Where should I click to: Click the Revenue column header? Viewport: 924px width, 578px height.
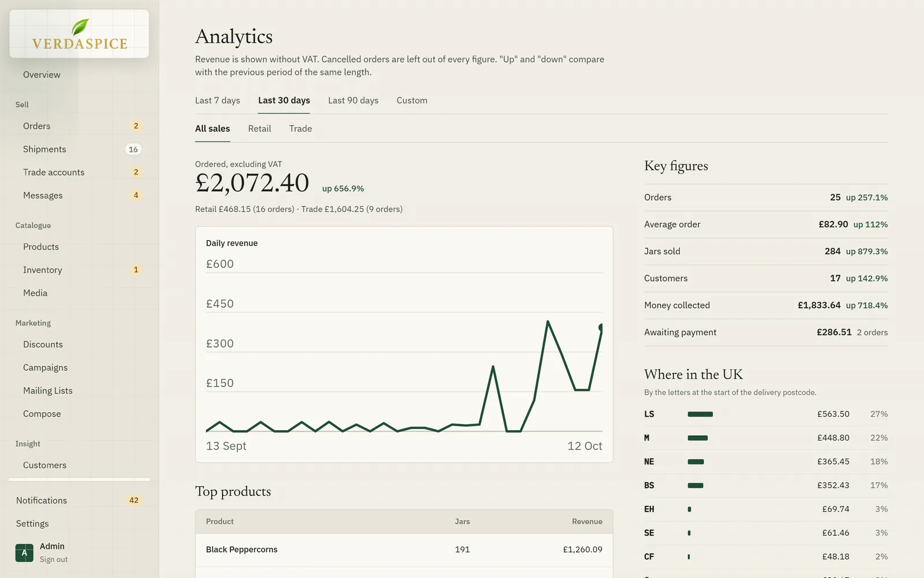587,521
